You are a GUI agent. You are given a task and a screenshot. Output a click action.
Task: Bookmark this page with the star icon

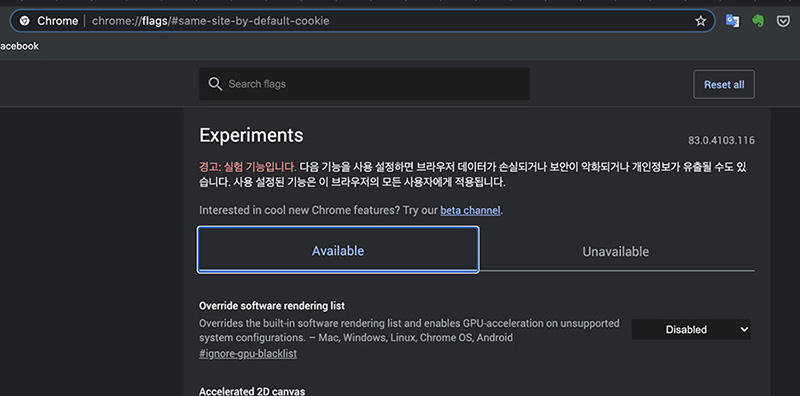tap(701, 21)
